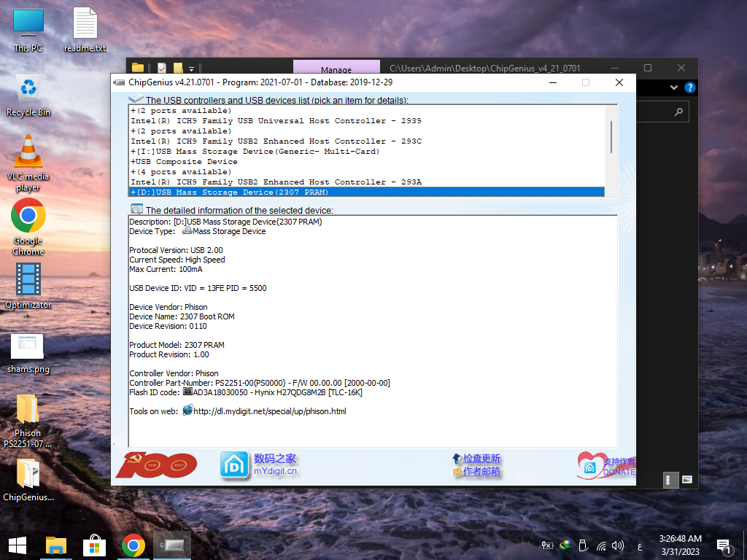Click the 'Product Model: 2307 PRAM' line

click(177, 345)
